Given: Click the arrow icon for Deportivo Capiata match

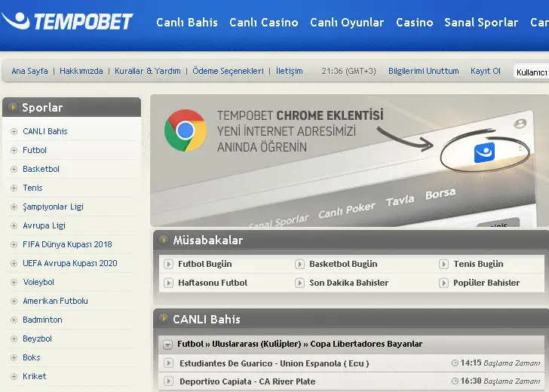Looking at the screenshot, I should [x=168, y=381].
